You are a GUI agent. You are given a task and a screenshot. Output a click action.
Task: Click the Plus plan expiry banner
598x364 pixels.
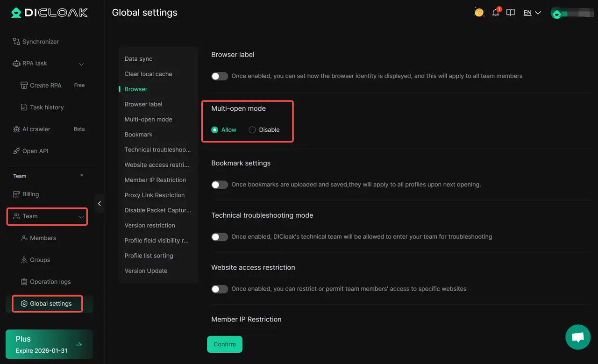pyautogui.click(x=49, y=344)
